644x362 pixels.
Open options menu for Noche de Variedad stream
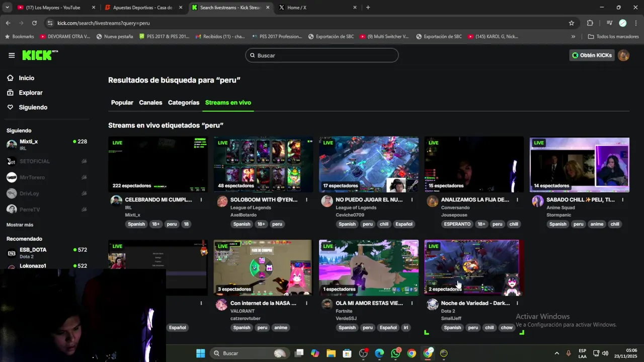tap(517, 303)
